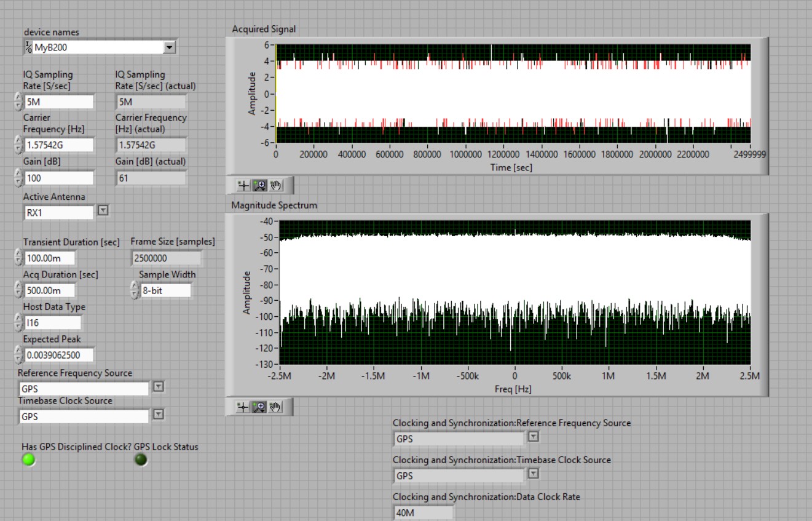Viewport: 812px width, 521px height.
Task: Click the Gain [dB] input showing 100
Action: click(x=59, y=178)
